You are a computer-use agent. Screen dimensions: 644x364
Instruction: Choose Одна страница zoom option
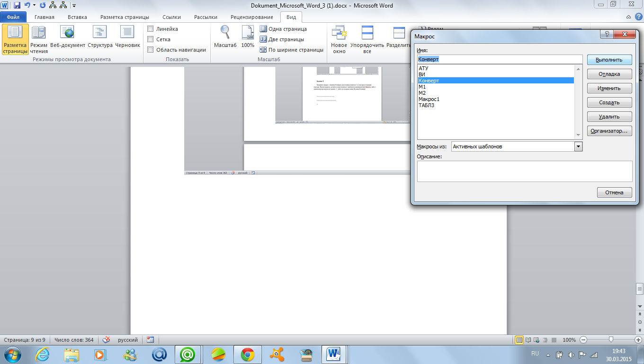(x=283, y=29)
